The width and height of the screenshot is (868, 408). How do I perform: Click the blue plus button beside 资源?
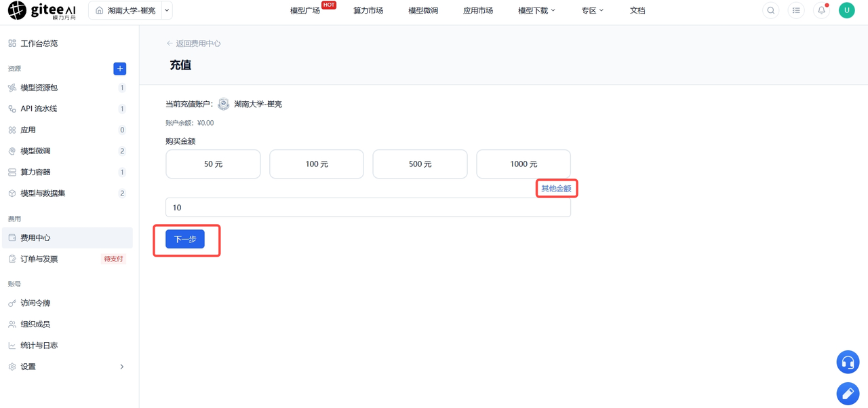120,69
